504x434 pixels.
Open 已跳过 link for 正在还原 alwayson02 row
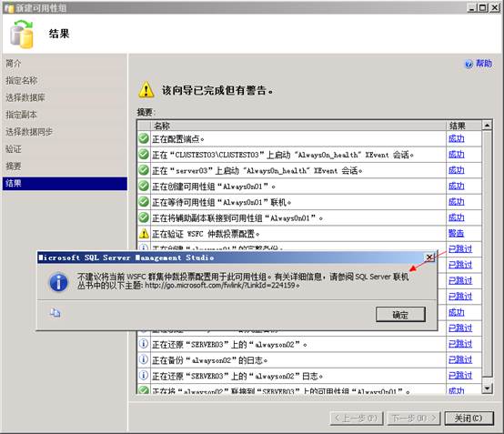click(x=460, y=344)
